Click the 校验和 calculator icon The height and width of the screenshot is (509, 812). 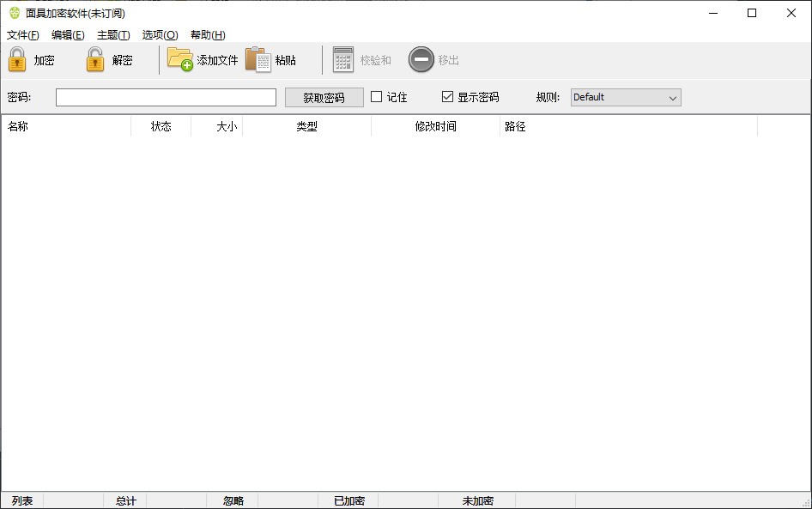point(343,59)
